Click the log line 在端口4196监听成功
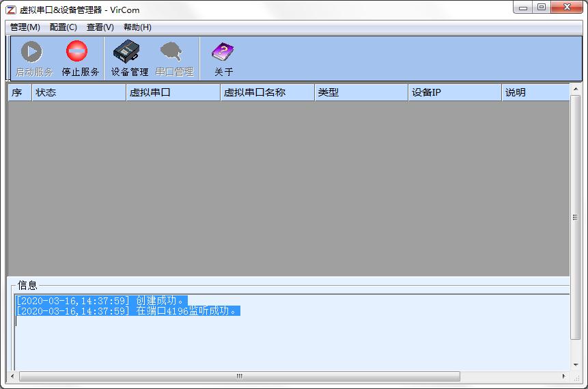Viewport: 588px width, 389px height. [x=128, y=311]
